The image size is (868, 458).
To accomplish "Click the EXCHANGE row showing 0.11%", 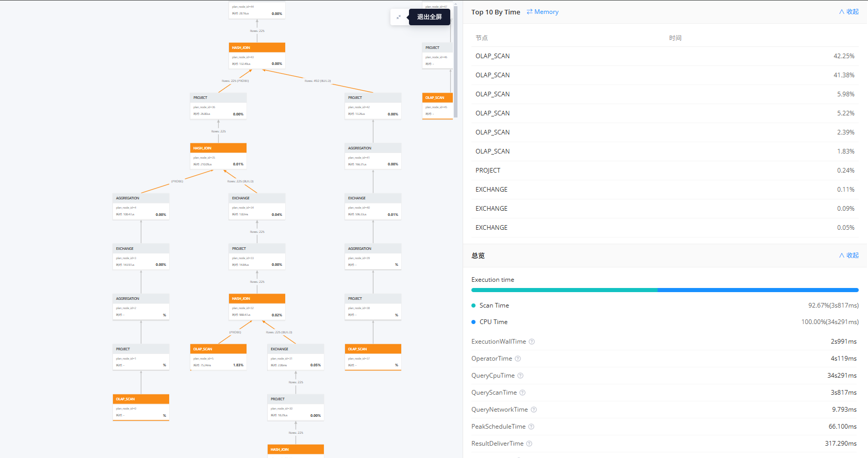I will tap(664, 190).
